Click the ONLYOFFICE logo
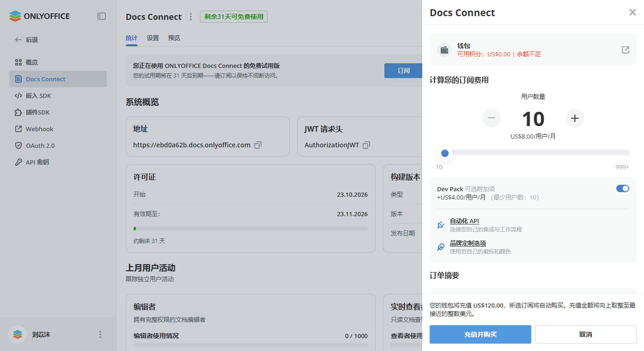Image resolution: width=644 pixels, height=351 pixels. pyautogui.click(x=39, y=16)
